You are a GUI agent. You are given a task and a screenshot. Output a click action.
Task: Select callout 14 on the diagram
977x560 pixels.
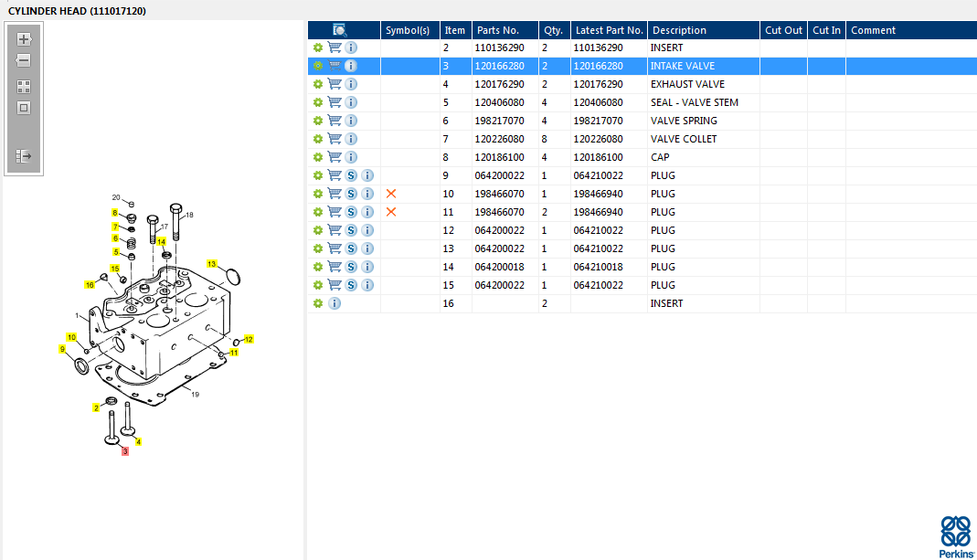pyautogui.click(x=162, y=242)
